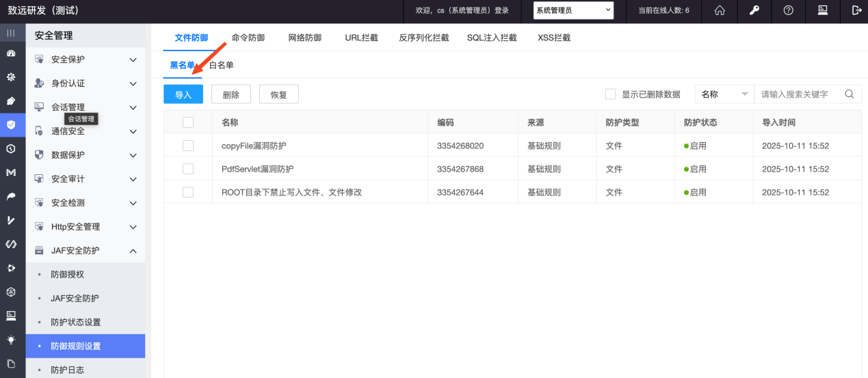The image size is (868, 378).
Task: Click the 恢复 button
Action: (x=278, y=94)
